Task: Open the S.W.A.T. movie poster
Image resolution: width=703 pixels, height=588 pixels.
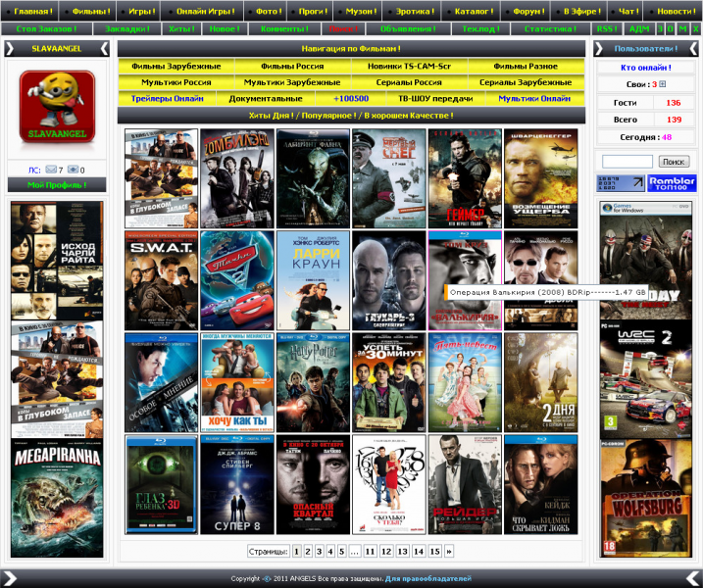Action: pyautogui.click(x=162, y=280)
